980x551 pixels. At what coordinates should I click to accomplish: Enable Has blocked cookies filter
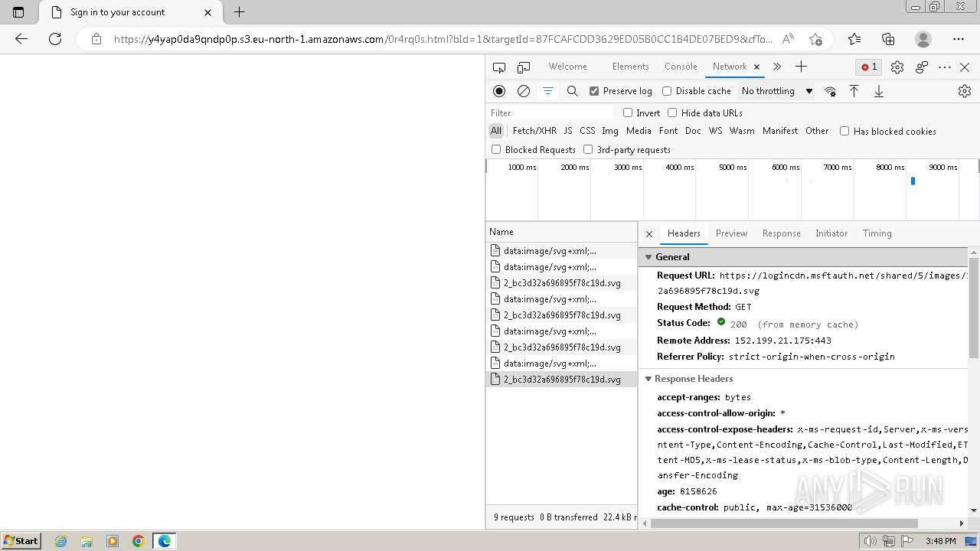pyautogui.click(x=844, y=131)
